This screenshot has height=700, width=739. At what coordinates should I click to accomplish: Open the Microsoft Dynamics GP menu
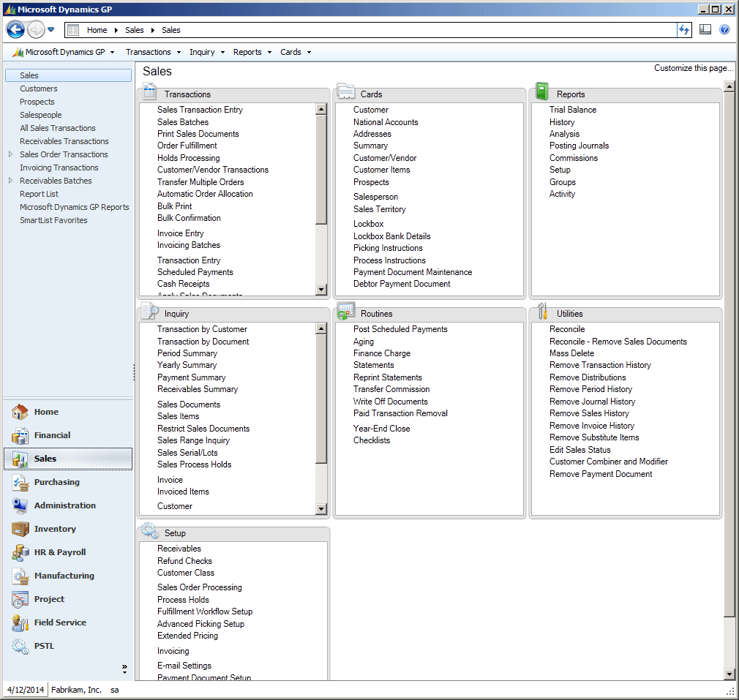64,52
